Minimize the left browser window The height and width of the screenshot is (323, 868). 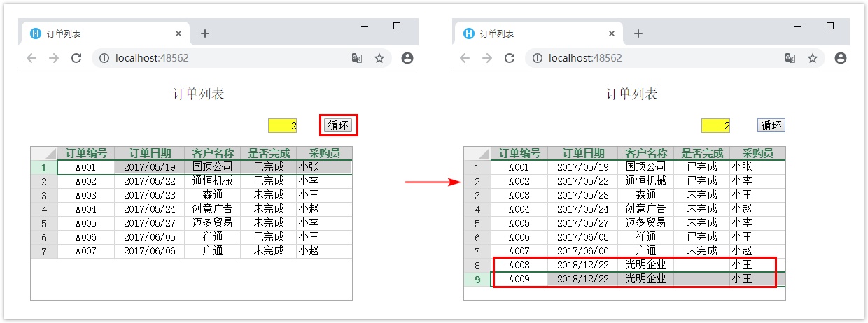pos(365,27)
